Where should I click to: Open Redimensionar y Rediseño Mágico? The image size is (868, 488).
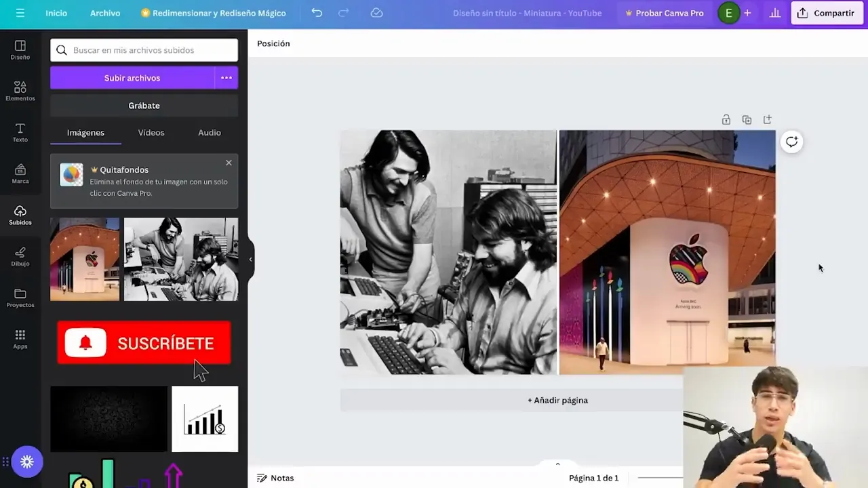[x=213, y=13]
